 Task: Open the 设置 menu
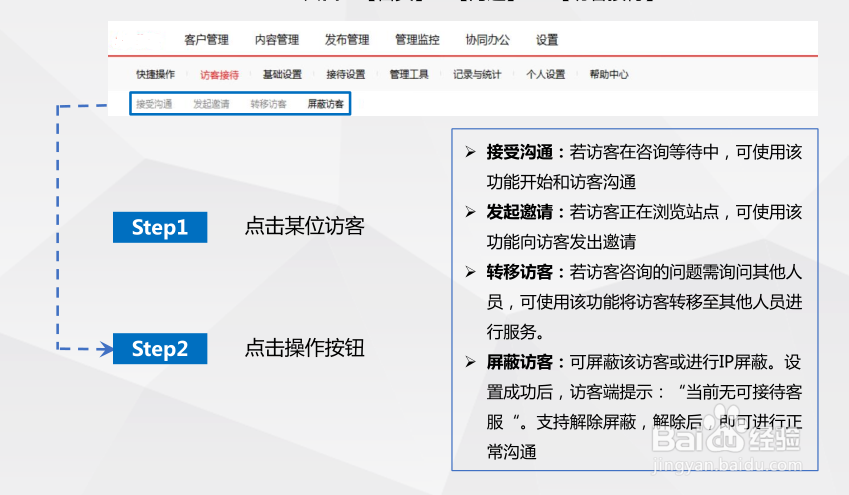coord(547,40)
